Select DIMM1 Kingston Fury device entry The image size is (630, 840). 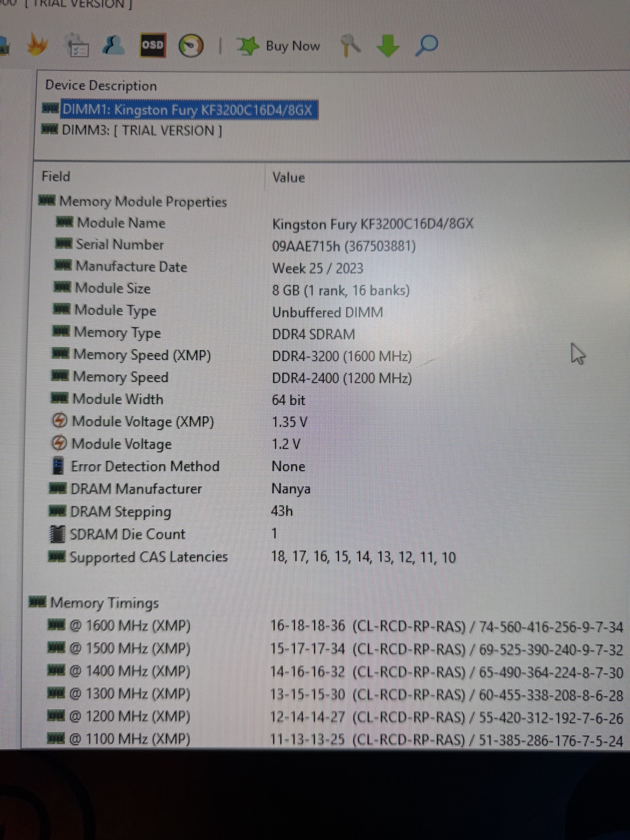click(x=189, y=110)
